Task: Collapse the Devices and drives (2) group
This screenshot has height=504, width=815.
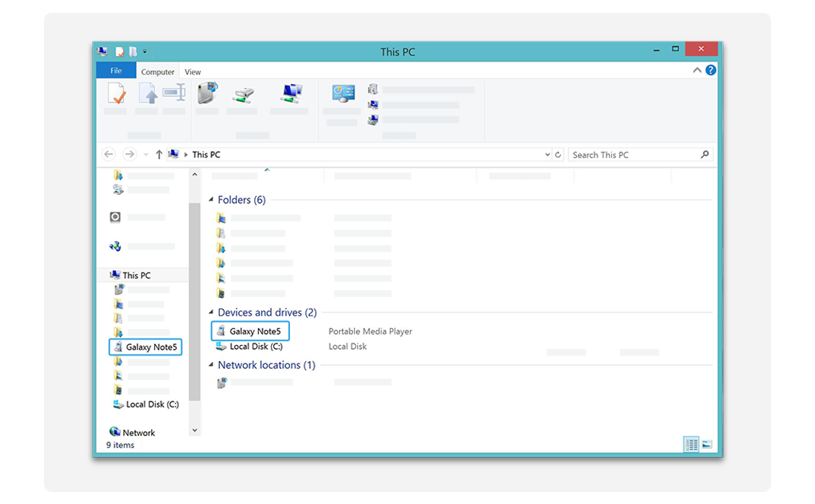Action: pyautogui.click(x=211, y=312)
